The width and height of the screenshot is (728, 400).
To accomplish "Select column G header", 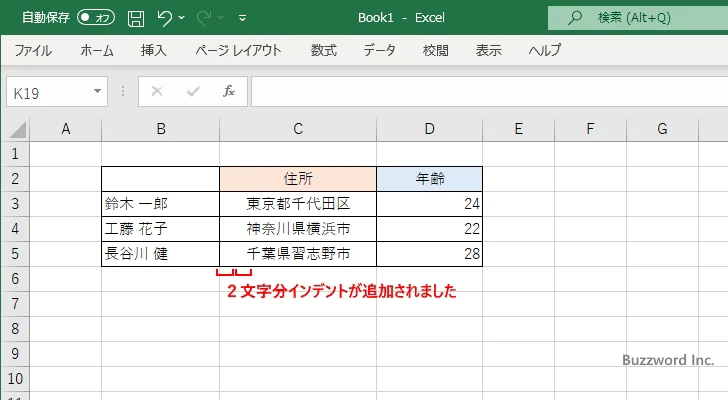I will click(662, 129).
